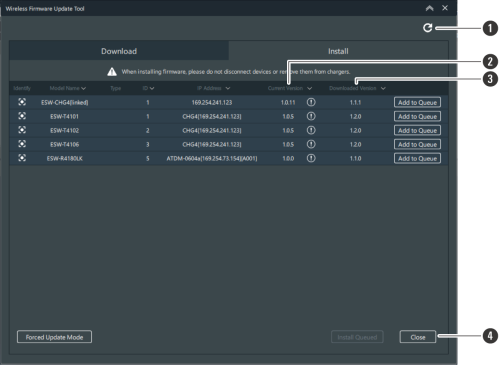Sort by Model Name column arrow
This screenshot has width=500, height=365.
83,88
